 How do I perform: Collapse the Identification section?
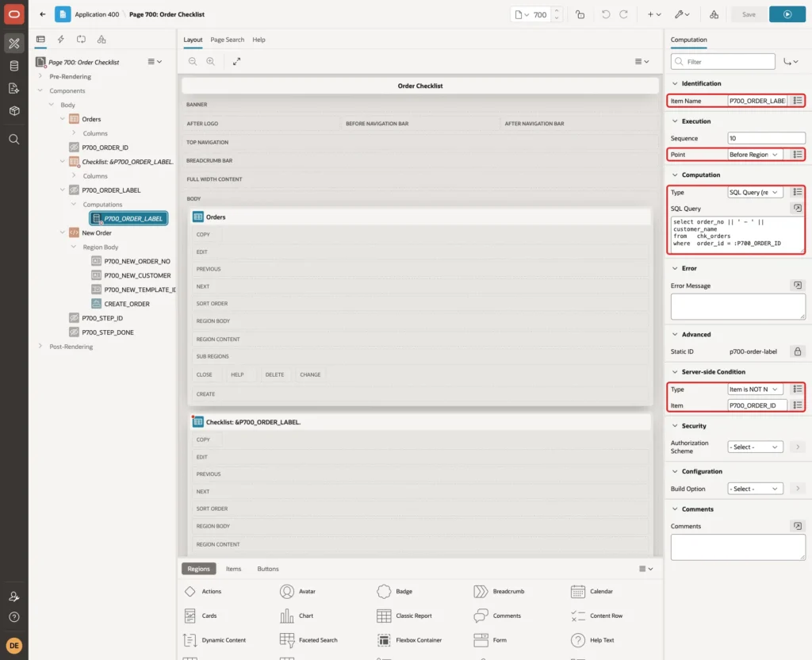point(674,83)
